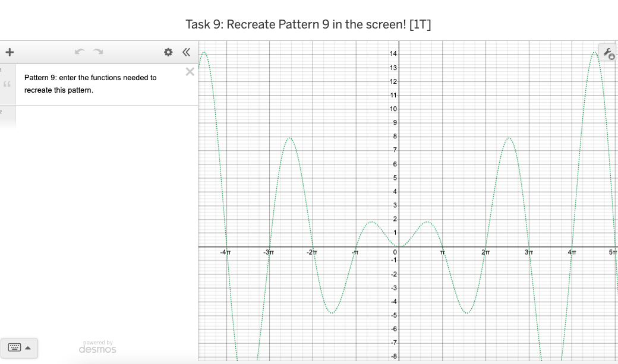Click the 8 label on the y-axis
The width and height of the screenshot is (618, 364).
395,137
